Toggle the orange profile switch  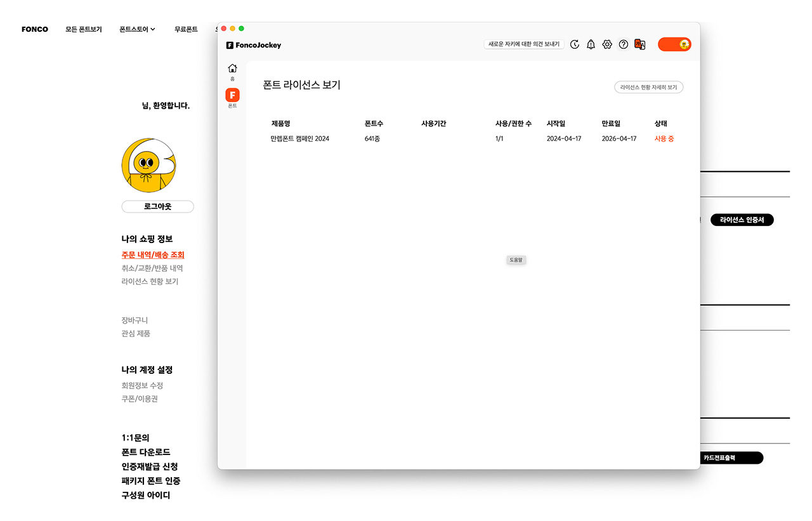pyautogui.click(x=674, y=44)
